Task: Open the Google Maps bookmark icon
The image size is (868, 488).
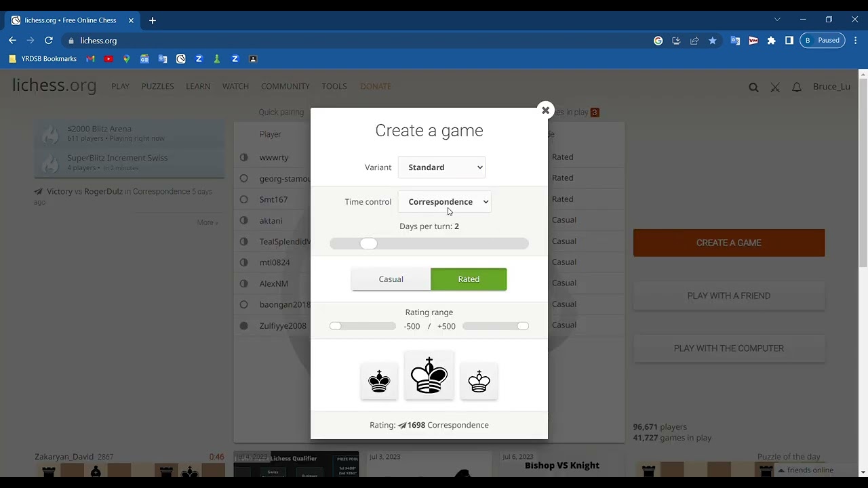Action: 126,59
